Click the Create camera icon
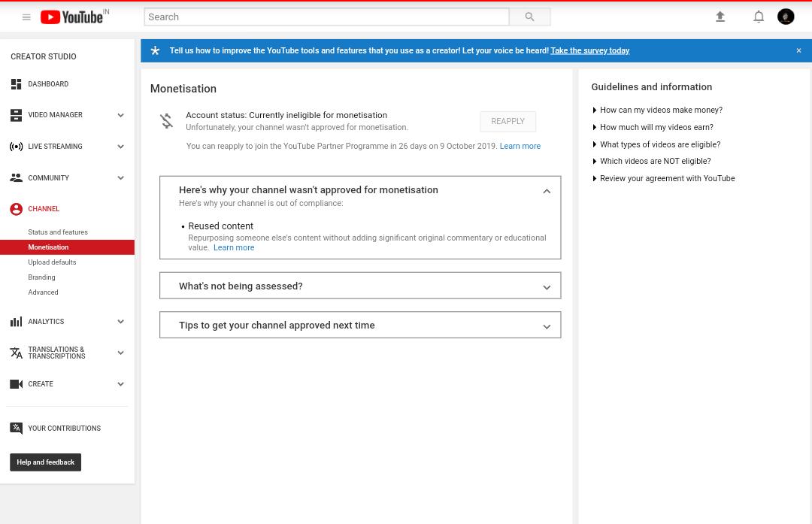The width and height of the screenshot is (812, 524). coord(16,383)
